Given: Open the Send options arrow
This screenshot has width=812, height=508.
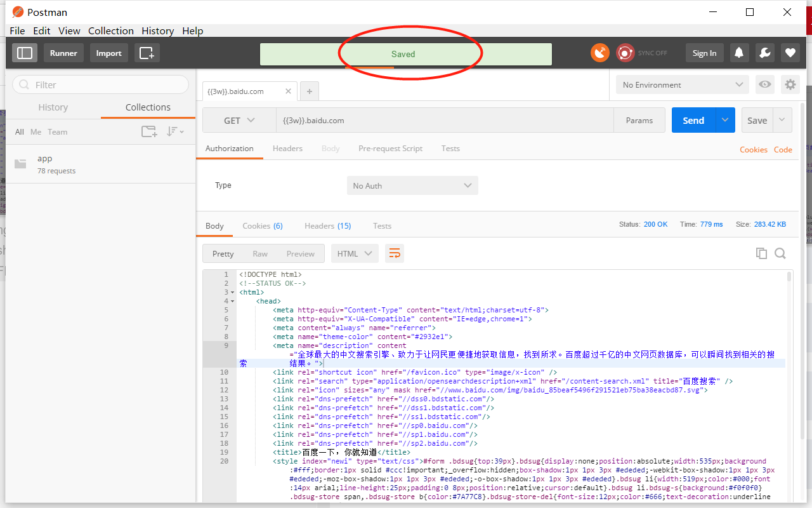Looking at the screenshot, I should (x=725, y=120).
